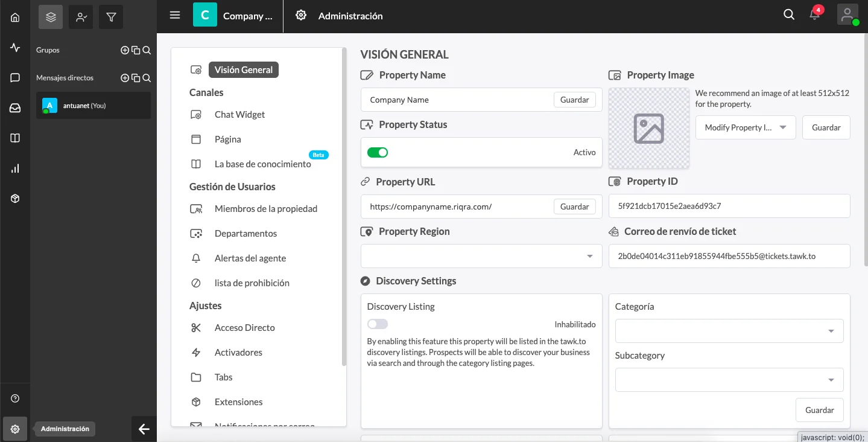Screen dimensions: 868x442
Task: Collapse the sidebar with back arrow
Action: click(x=144, y=429)
